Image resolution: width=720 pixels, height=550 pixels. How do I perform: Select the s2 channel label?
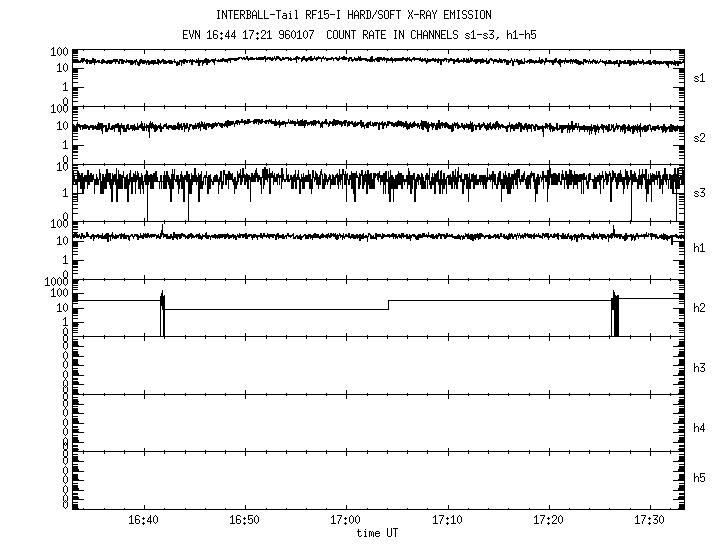pos(700,137)
